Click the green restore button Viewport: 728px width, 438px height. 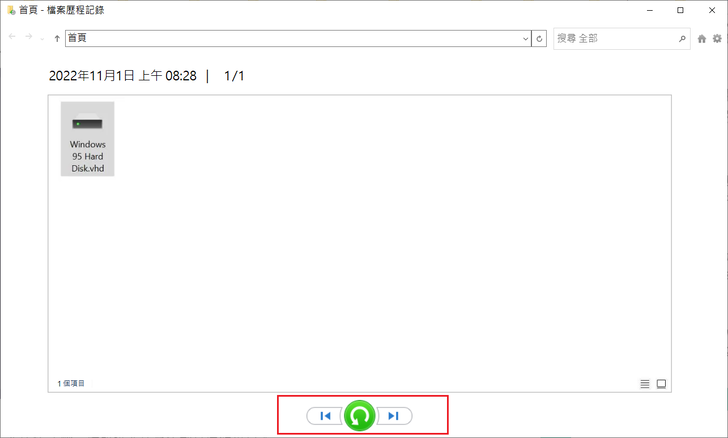[359, 416]
